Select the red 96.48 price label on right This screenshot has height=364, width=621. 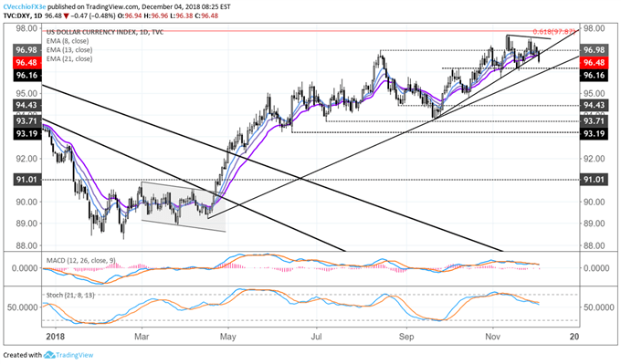pyautogui.click(x=595, y=63)
